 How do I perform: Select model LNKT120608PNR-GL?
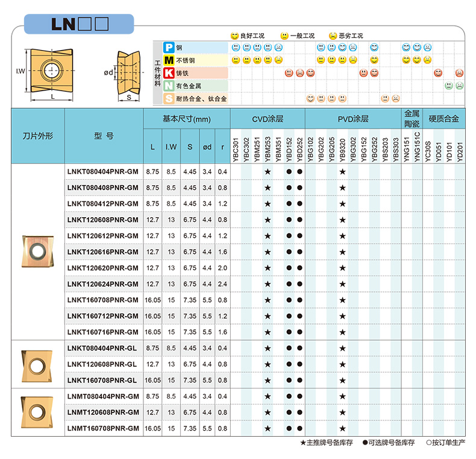click(x=102, y=364)
